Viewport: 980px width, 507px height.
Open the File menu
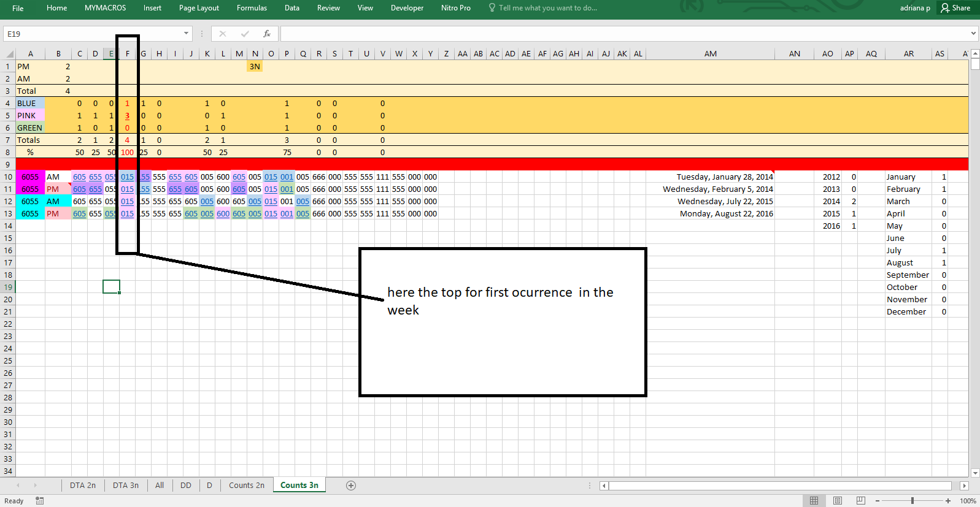(x=18, y=8)
